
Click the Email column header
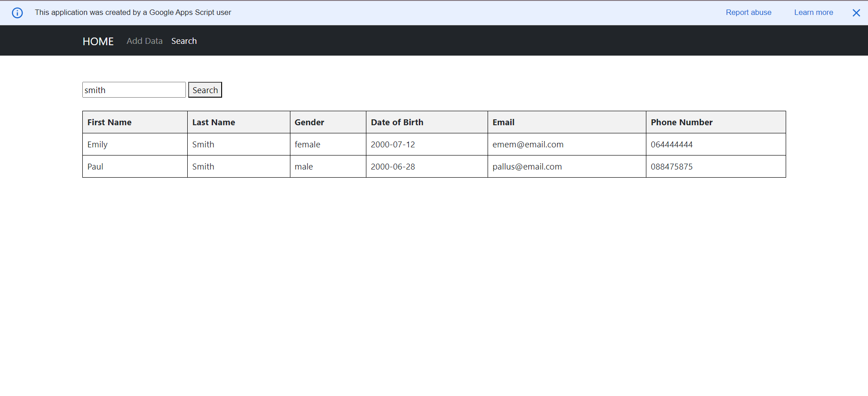503,123
